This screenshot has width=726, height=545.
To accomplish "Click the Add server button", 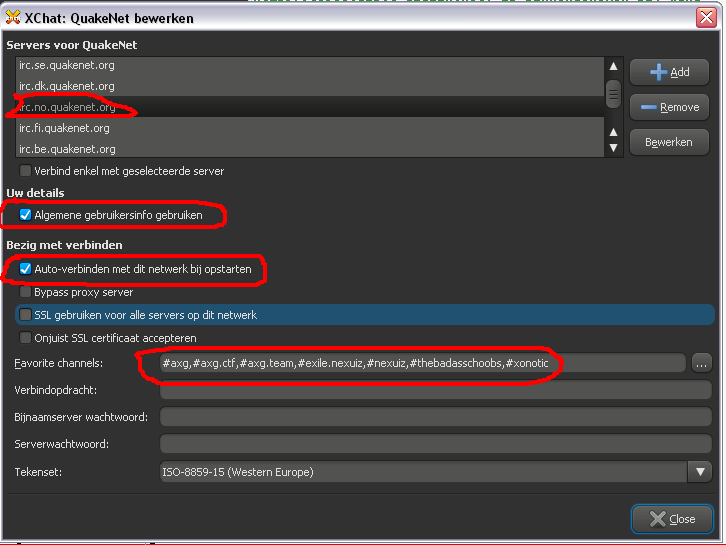I will pyautogui.click(x=669, y=72).
